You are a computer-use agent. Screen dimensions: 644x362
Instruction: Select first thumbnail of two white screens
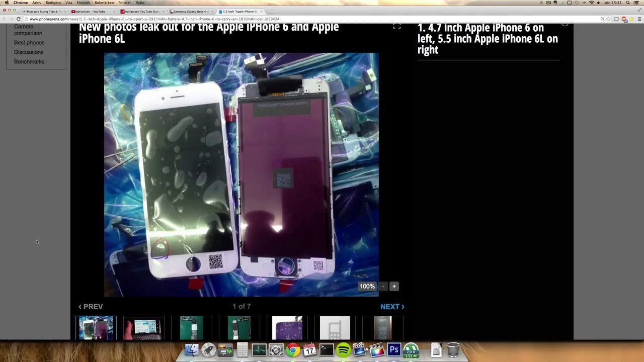[x=96, y=328]
